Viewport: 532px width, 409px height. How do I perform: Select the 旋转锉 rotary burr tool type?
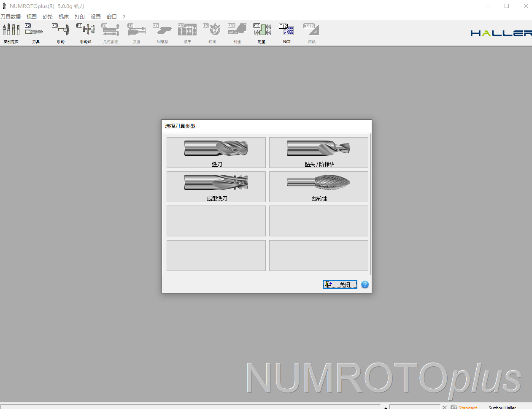319,187
